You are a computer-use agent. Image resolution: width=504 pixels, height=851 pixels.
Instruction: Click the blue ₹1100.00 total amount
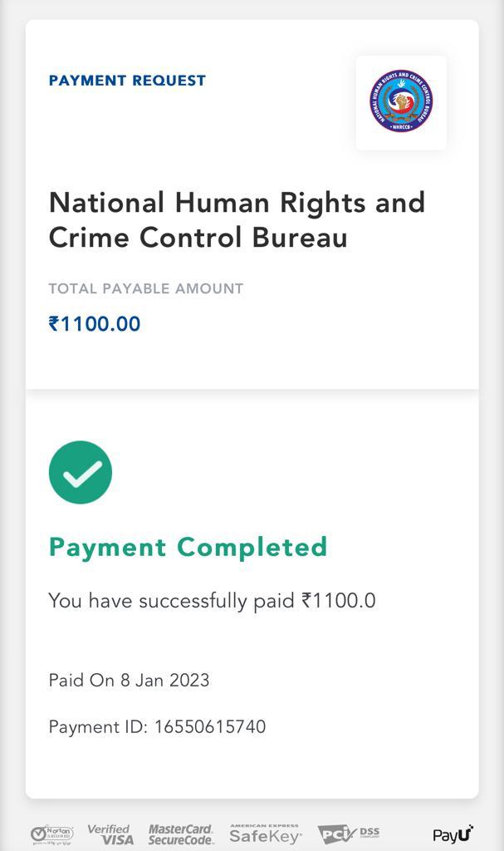click(x=95, y=324)
